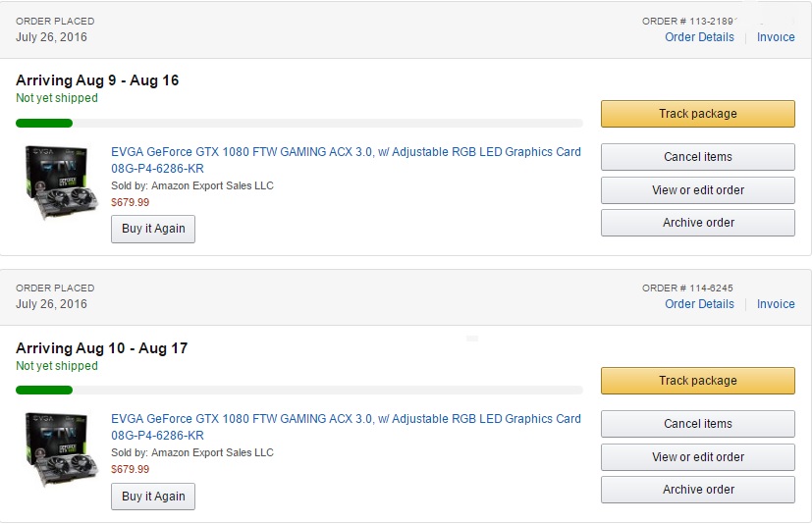Viewport: 812px width, 524px height.
Task: Click the second order's graphics card thumbnail
Action: (x=61, y=450)
